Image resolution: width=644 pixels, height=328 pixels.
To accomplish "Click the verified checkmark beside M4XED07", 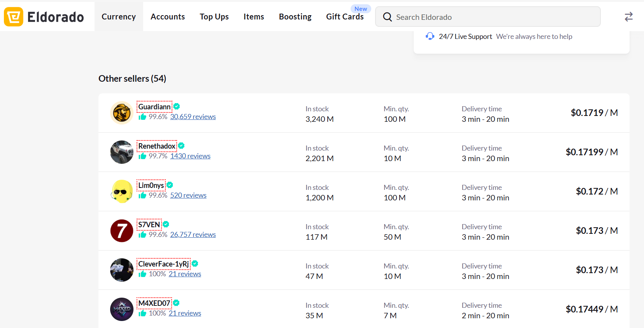I will tap(176, 303).
